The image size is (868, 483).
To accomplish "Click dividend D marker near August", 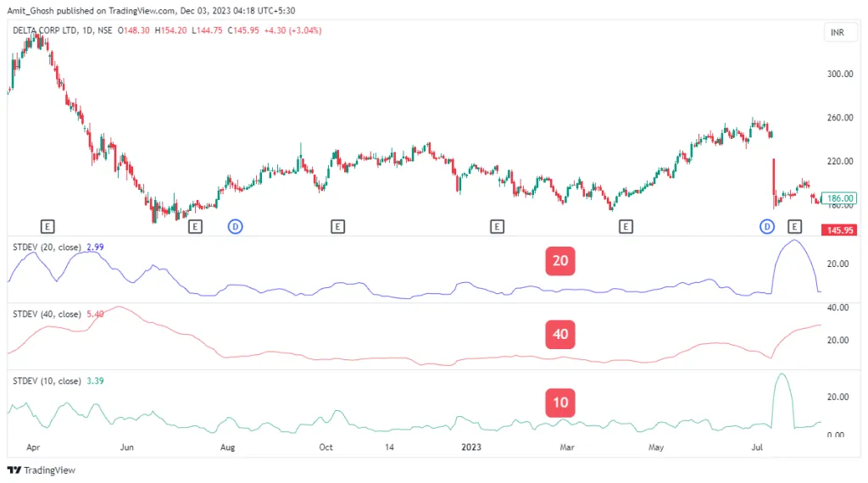I will coord(236,226).
